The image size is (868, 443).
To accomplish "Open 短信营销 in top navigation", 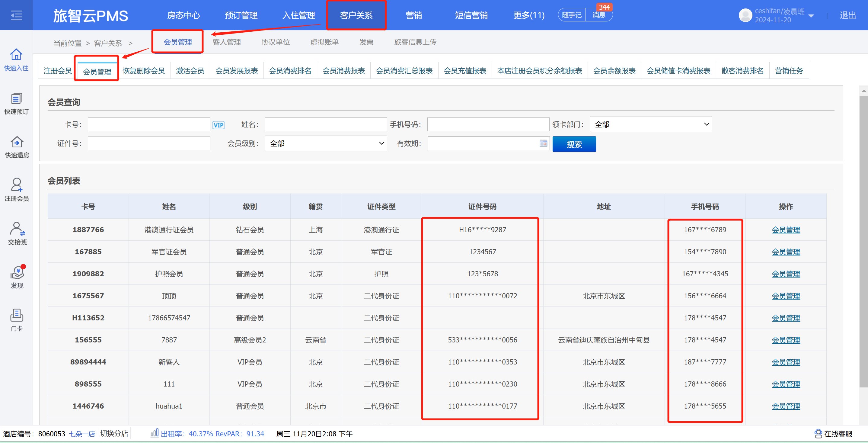I will tap(471, 15).
